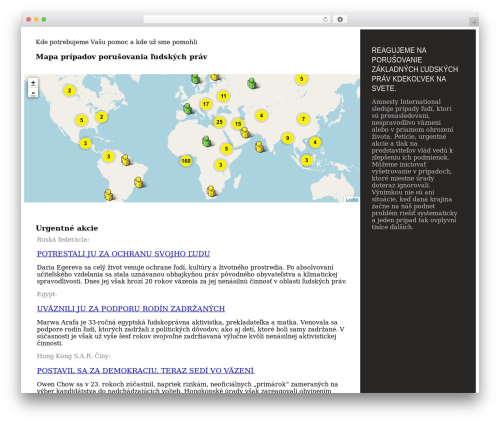Image resolution: width=500 pixels, height=423 pixels.
Task: Open link POSTAVIL SA ZA DEMOKRACIU, TERAZ SEDÍ VO VÄZENÍ
Action: (x=145, y=371)
